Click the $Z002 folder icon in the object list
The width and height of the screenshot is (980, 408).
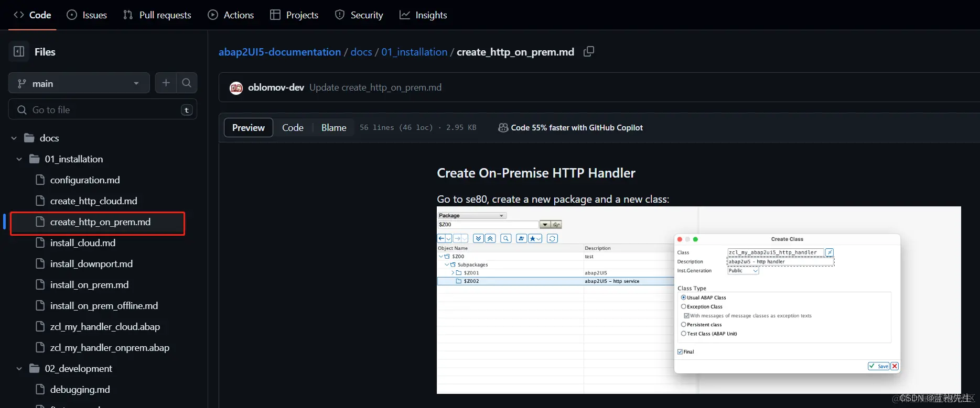(459, 281)
